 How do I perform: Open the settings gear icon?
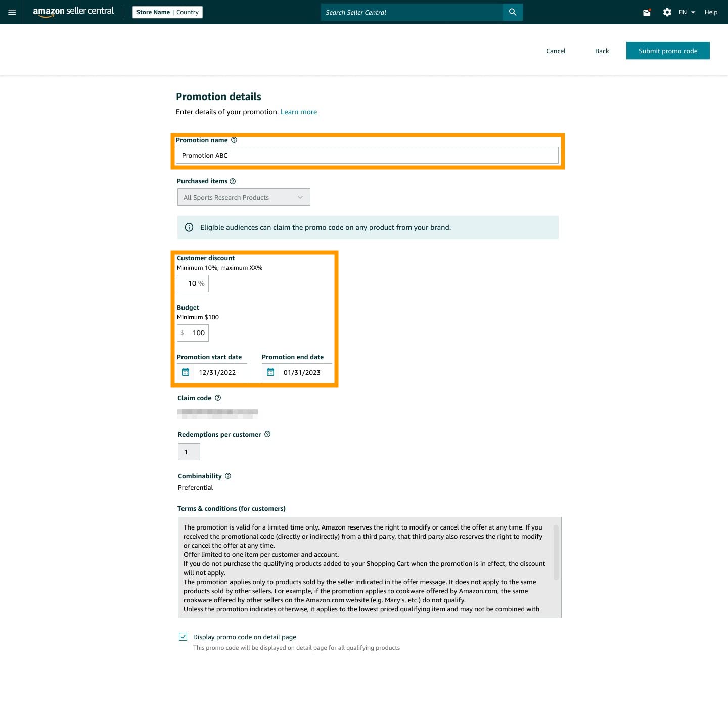667,12
